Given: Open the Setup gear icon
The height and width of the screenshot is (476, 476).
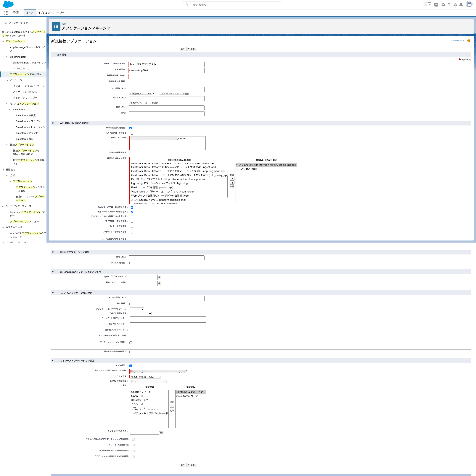Looking at the screenshot, I should click(x=455, y=4).
